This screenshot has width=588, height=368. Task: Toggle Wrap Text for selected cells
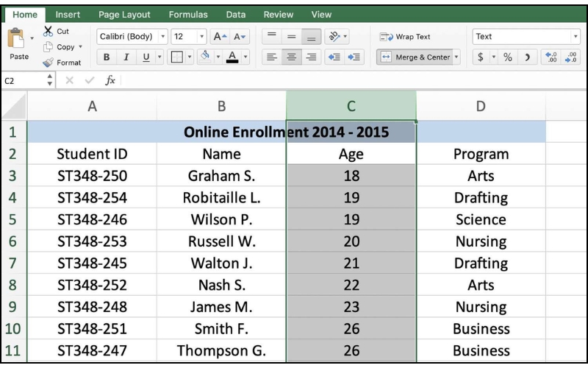pyautogui.click(x=405, y=37)
